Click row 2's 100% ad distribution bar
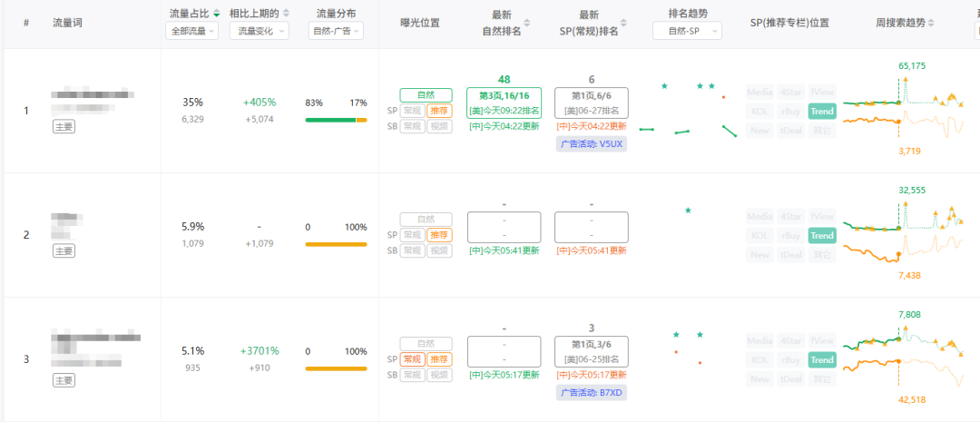Screen dimensions: 980x422 coord(337,244)
